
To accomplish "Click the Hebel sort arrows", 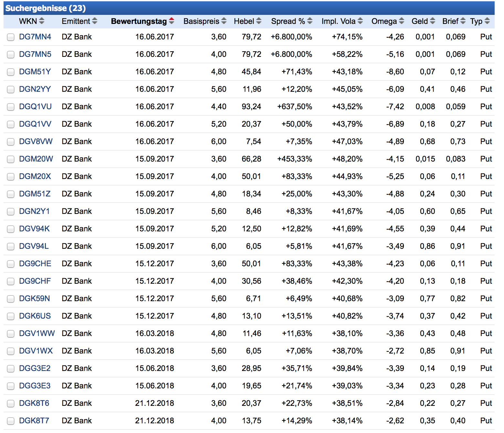I will [x=258, y=21].
